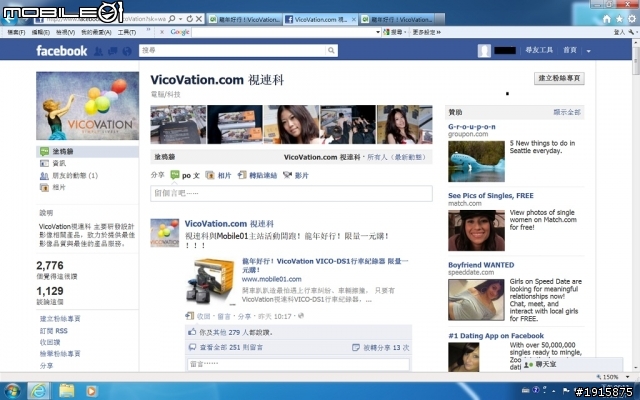Open the Groupon blue whale ad image
640x400 pixels.
476,161
